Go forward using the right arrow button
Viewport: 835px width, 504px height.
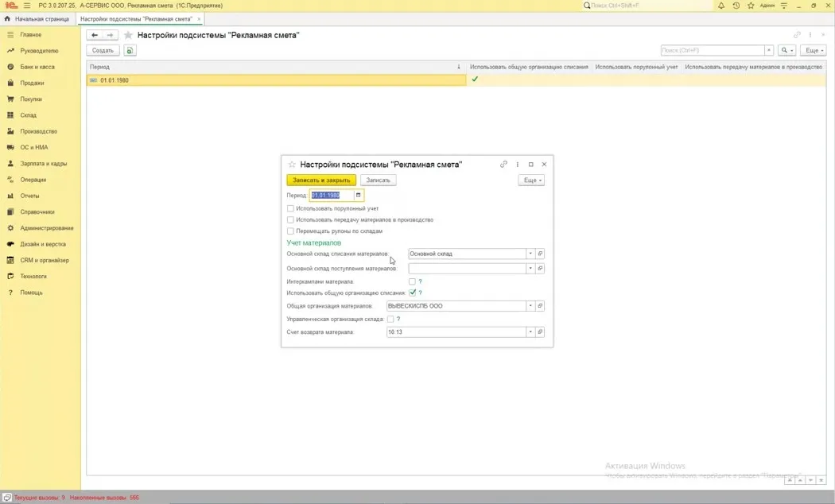[110, 35]
